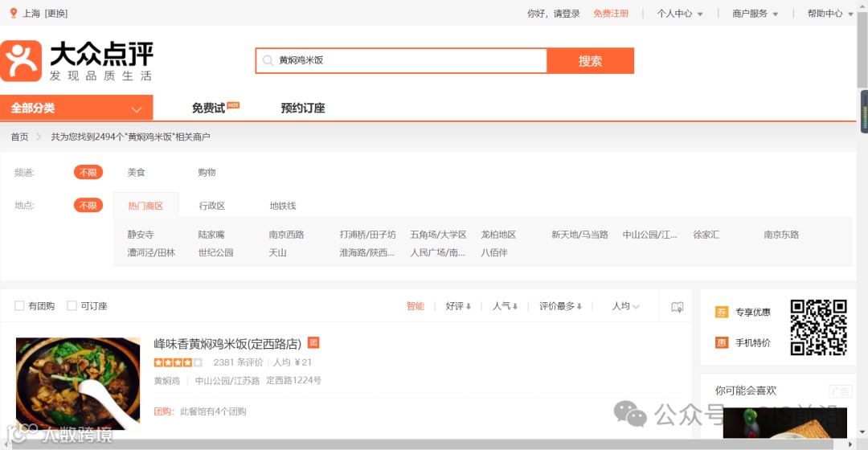Viewport: 868px width, 450px height.
Task: Sort by 好评 descending
Action: [x=458, y=306]
